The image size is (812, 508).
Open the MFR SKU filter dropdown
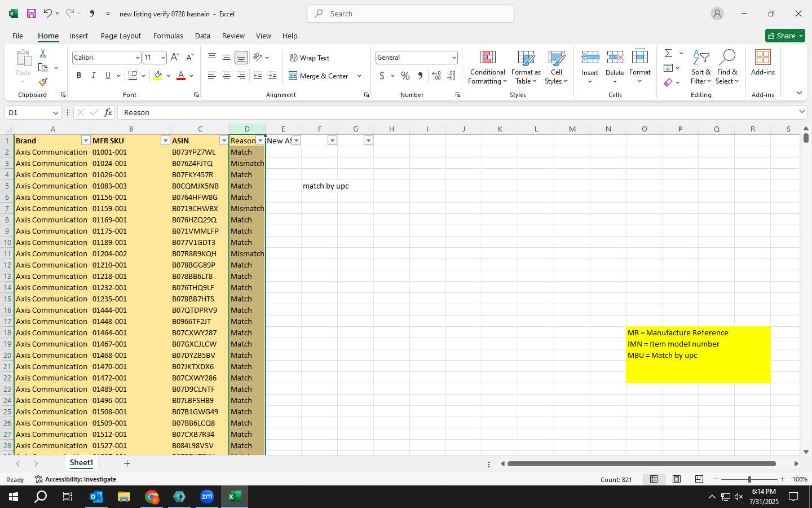(x=165, y=141)
